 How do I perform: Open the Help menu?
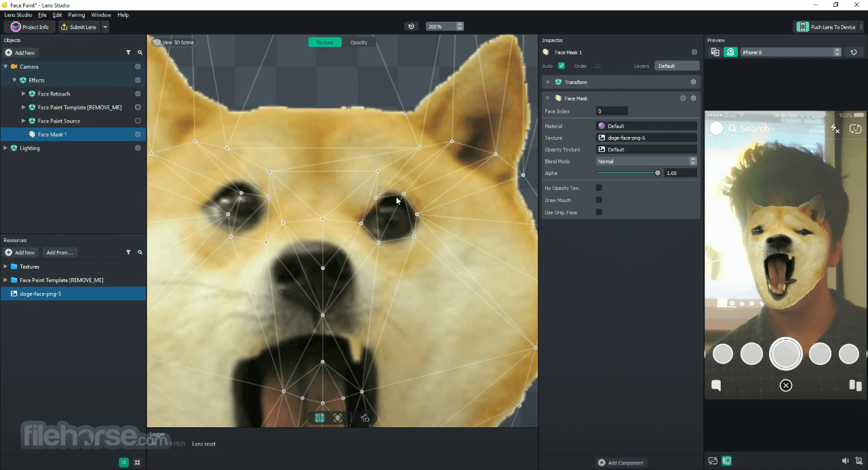pyautogui.click(x=123, y=15)
